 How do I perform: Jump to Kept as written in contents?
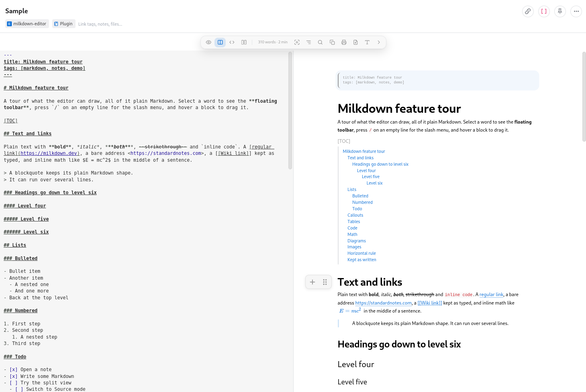[x=362, y=260]
